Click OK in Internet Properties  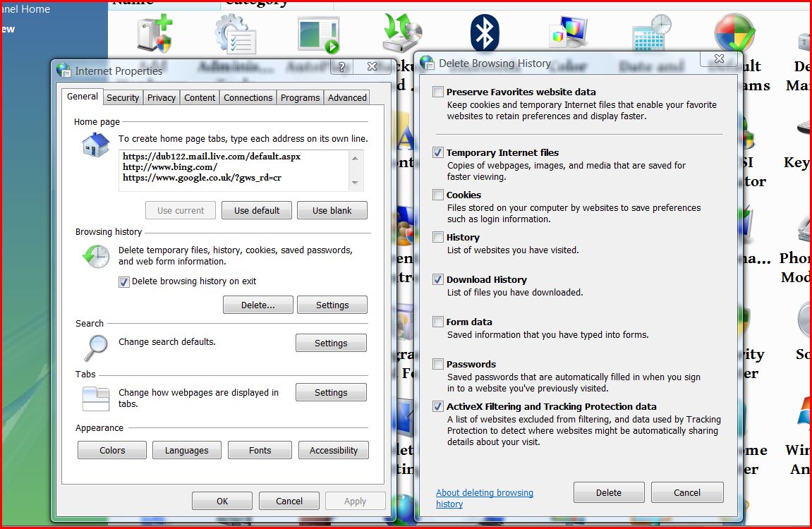pyautogui.click(x=222, y=501)
